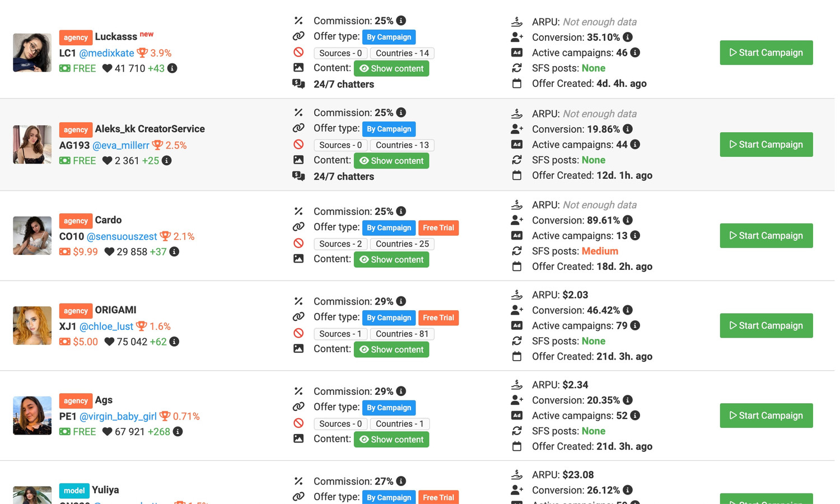The height and width of the screenshot is (504, 840).
Task: Show content for the Ags offer
Action: point(391,439)
